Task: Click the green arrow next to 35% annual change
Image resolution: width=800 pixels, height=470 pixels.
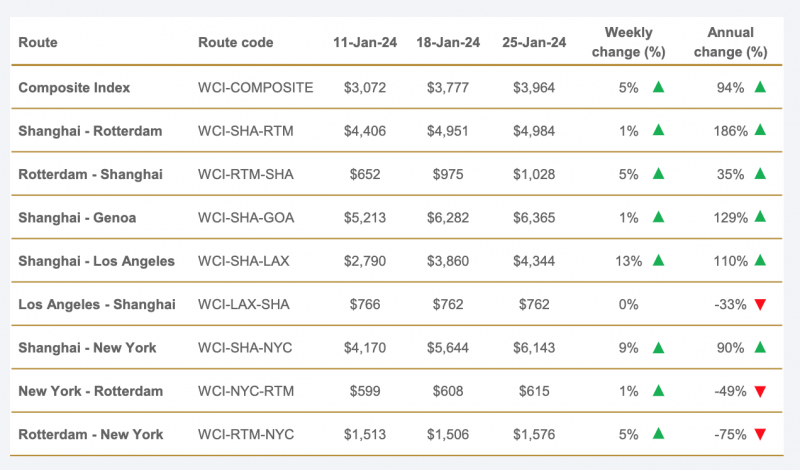Action: point(760,174)
